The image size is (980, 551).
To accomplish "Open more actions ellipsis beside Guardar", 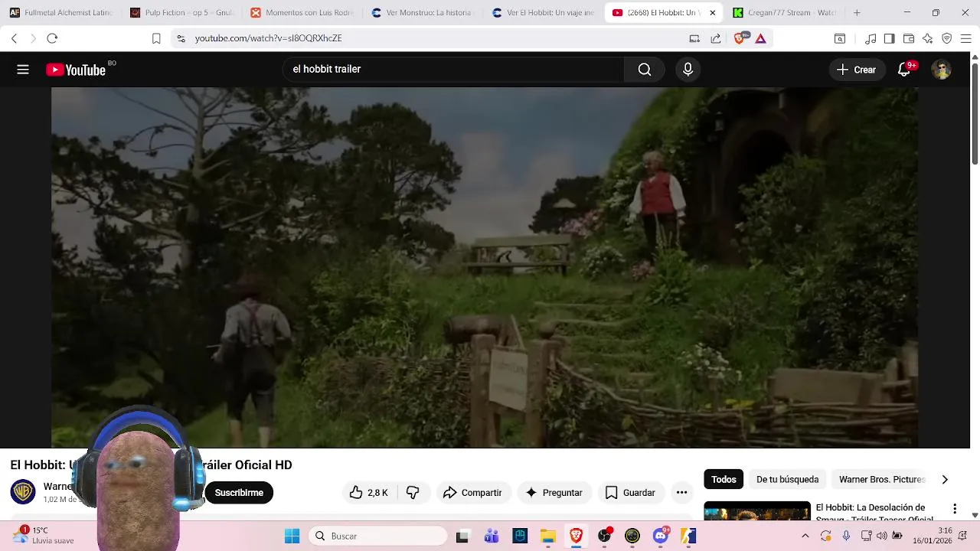I will tap(682, 493).
